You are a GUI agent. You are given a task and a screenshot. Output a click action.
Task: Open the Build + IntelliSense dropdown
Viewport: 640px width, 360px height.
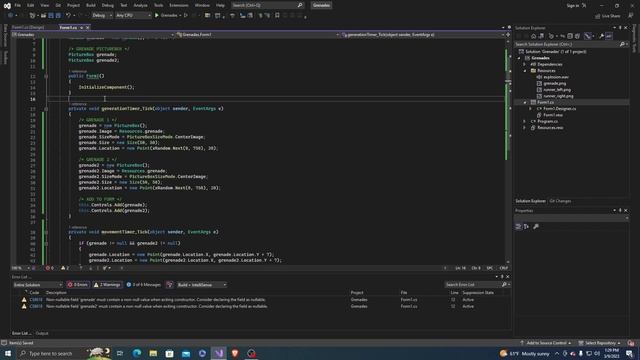click(202, 284)
